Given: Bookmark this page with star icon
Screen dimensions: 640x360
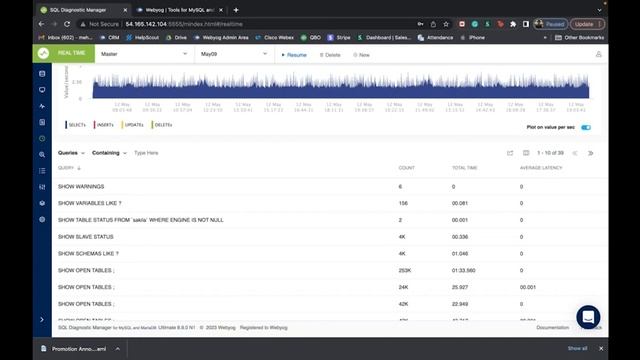Looking at the screenshot, I should pos(446,24).
